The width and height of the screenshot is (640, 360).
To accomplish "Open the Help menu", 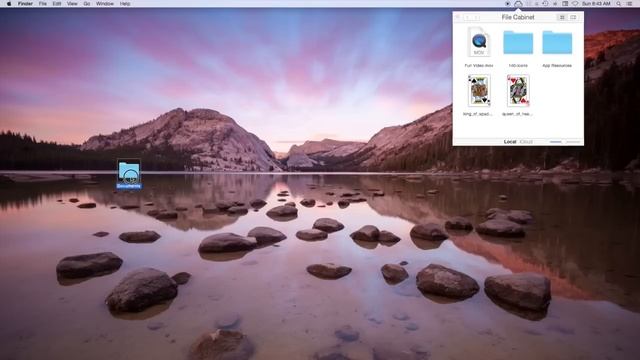I will (125, 4).
